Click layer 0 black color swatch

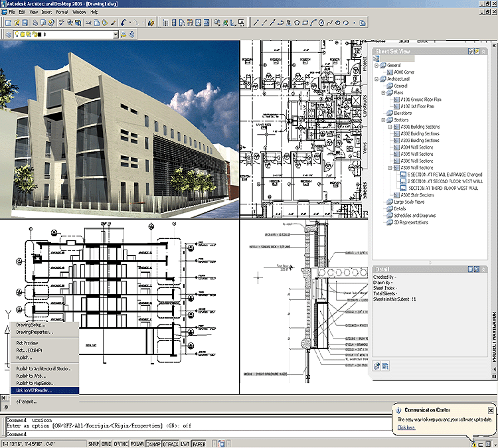click(39, 35)
